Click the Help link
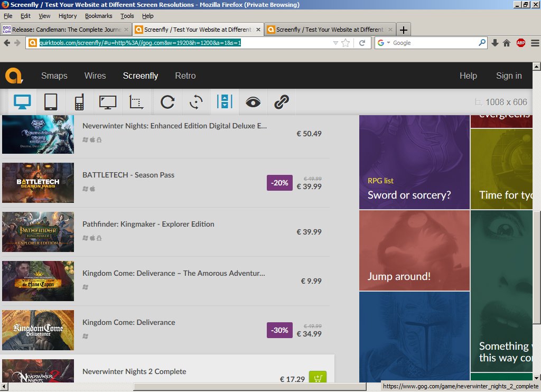Screen dimensions: 541x392 pos(468,76)
